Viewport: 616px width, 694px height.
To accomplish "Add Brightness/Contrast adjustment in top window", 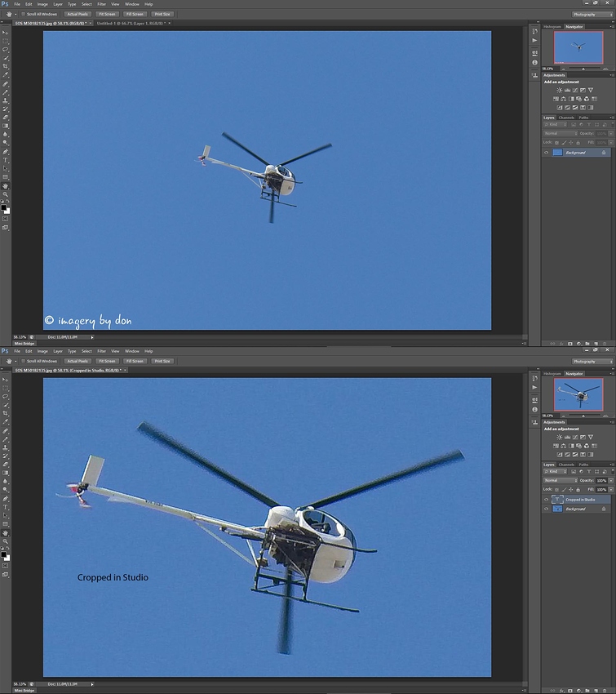I will click(x=559, y=90).
